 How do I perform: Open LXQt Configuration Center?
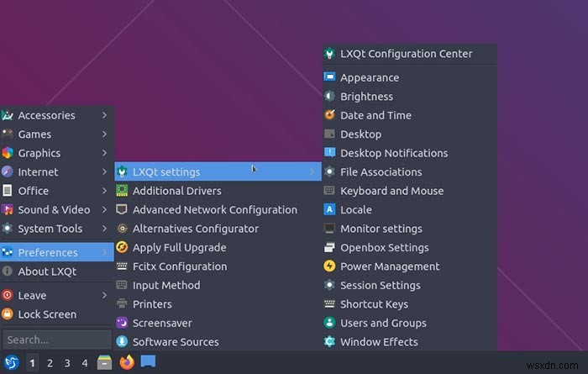[410, 54]
